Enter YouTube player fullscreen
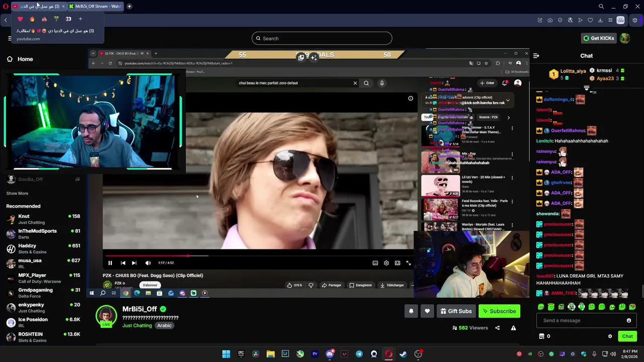The height and width of the screenshot is (362, 644). click(x=409, y=263)
